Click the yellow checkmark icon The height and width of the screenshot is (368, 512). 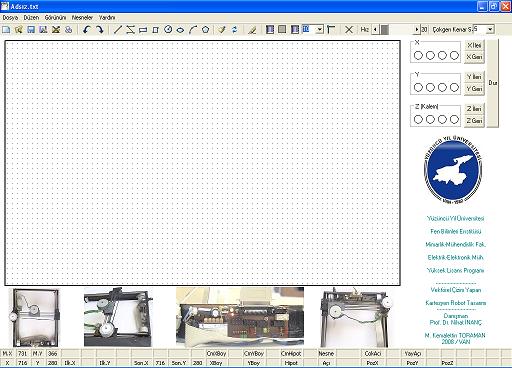pyautogui.click(x=222, y=30)
